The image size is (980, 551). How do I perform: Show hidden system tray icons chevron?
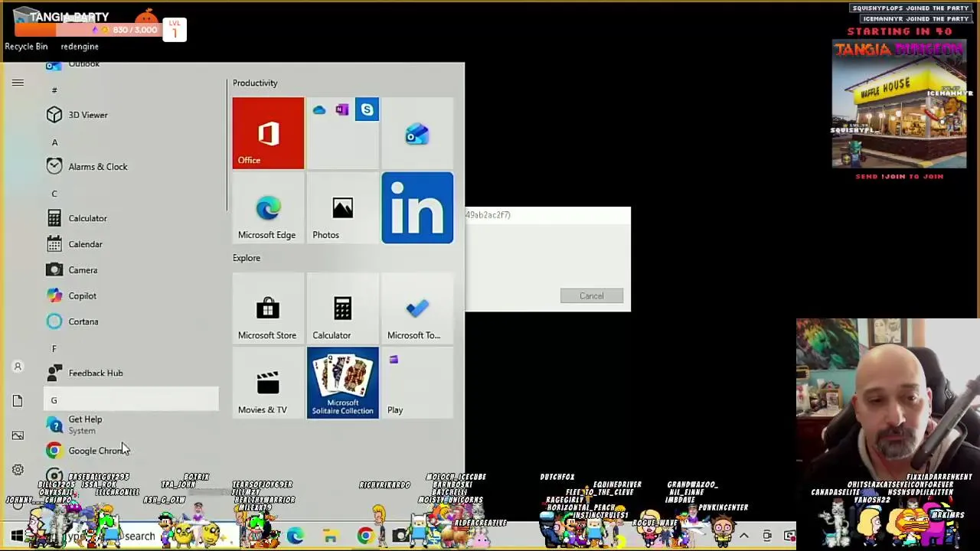pyautogui.click(x=743, y=536)
